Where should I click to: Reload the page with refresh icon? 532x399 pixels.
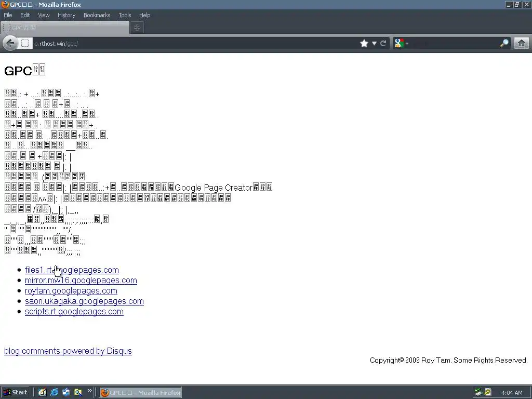pyautogui.click(x=383, y=44)
